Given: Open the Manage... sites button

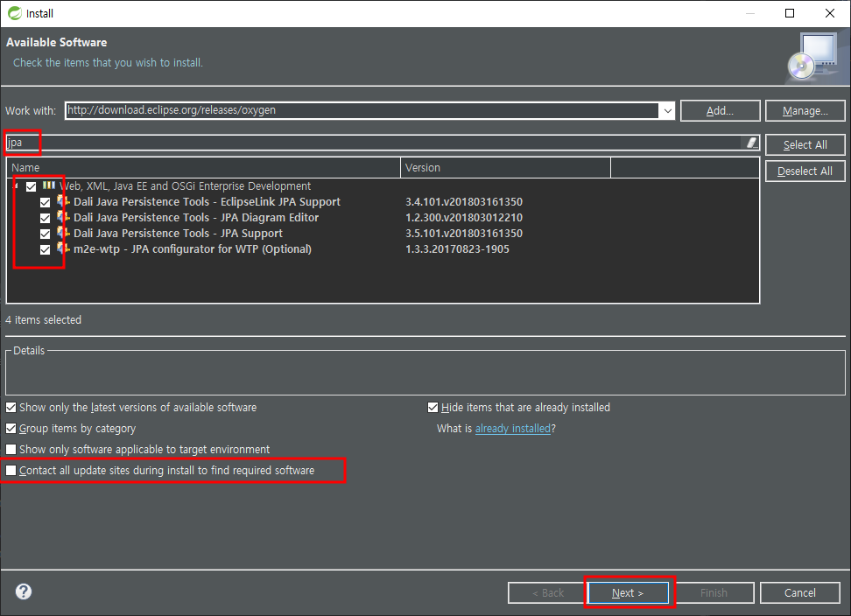Looking at the screenshot, I should click(x=805, y=110).
